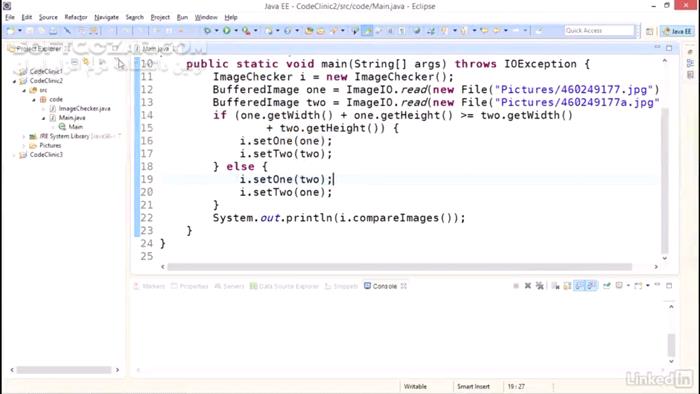
Task: Open the Navigate menu
Action: point(106,17)
